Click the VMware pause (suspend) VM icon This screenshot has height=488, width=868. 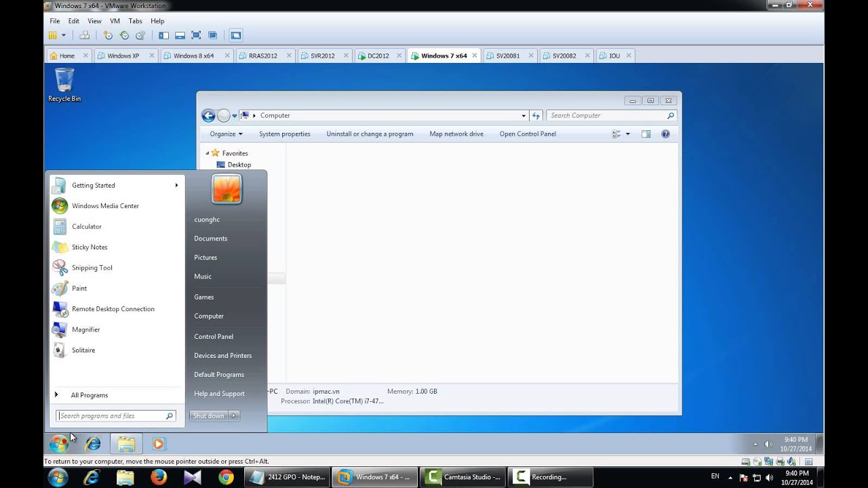click(53, 35)
